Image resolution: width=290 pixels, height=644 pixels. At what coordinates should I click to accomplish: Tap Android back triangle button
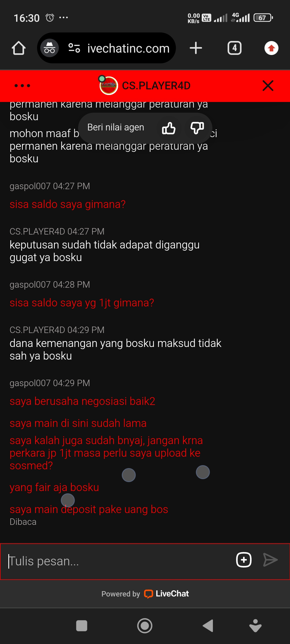208,626
